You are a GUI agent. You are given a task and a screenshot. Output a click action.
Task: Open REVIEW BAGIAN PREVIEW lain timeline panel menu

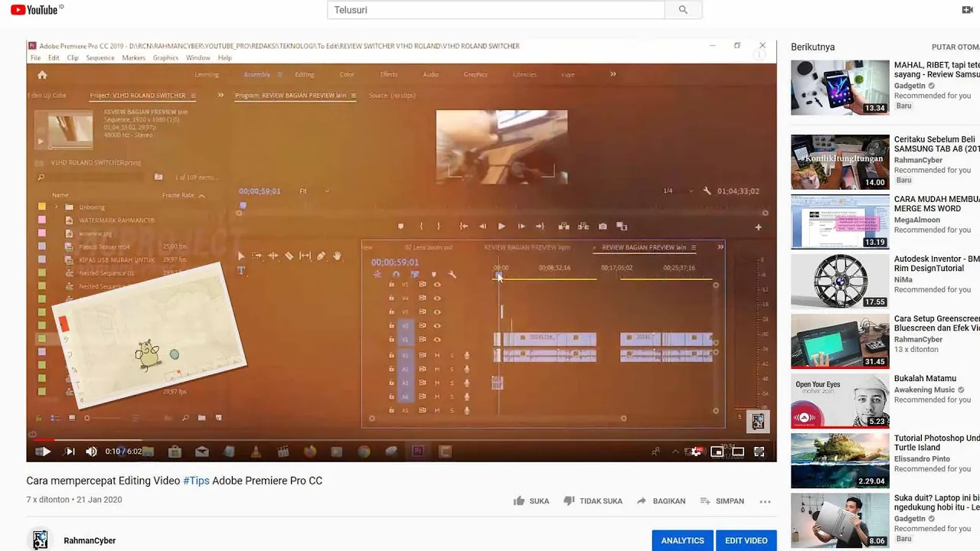click(x=694, y=247)
